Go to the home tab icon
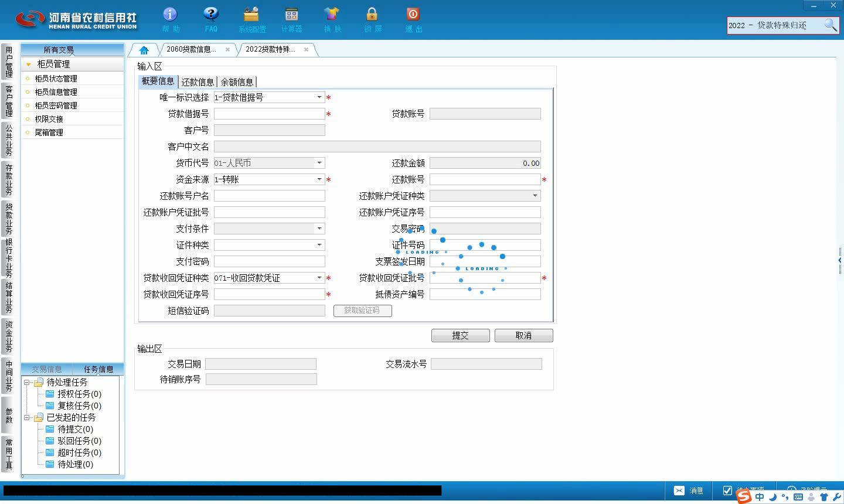The image size is (844, 504). (144, 50)
